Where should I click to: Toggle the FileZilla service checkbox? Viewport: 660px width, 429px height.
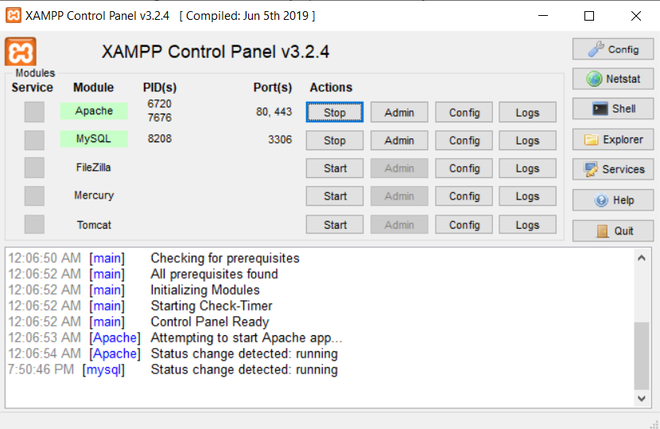[x=34, y=168]
